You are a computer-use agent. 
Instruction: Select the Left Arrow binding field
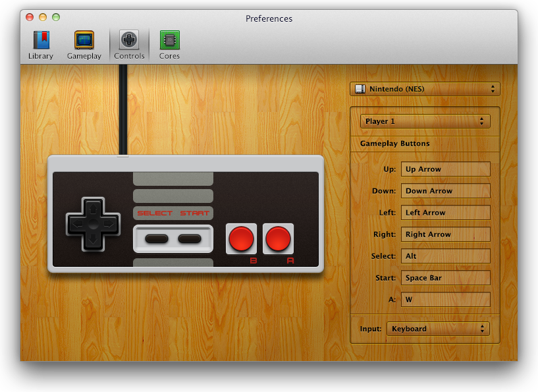[445, 212]
